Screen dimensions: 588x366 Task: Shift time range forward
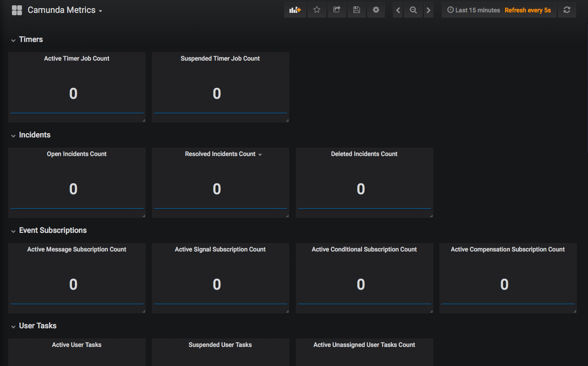428,10
